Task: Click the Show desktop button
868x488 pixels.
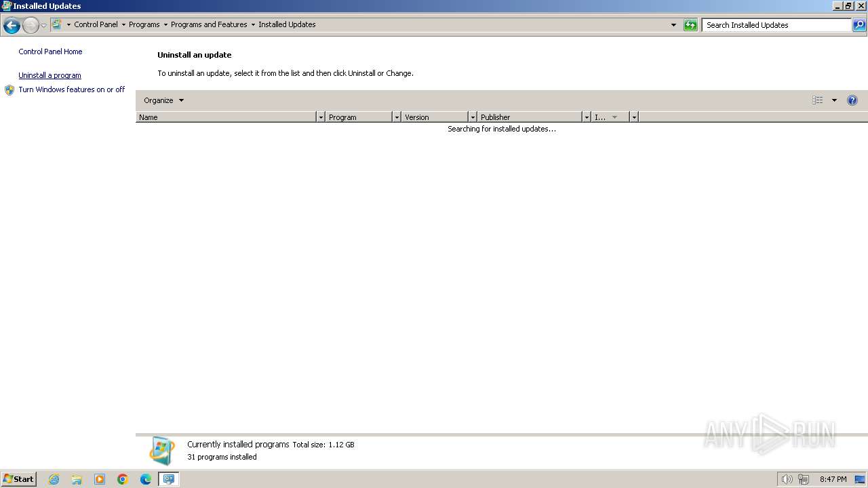Action: pyautogui.click(x=860, y=479)
